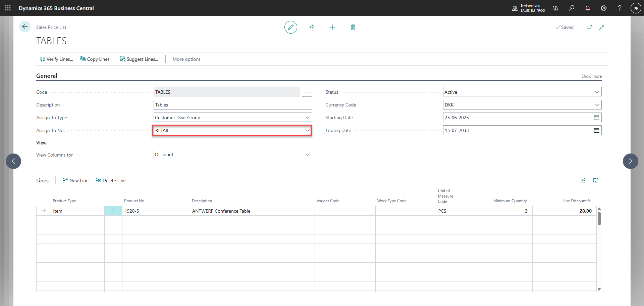Viewport: 644px width, 306px height.
Task: Expand Assign-to No. RETAIL dropdown
Action: click(x=307, y=130)
